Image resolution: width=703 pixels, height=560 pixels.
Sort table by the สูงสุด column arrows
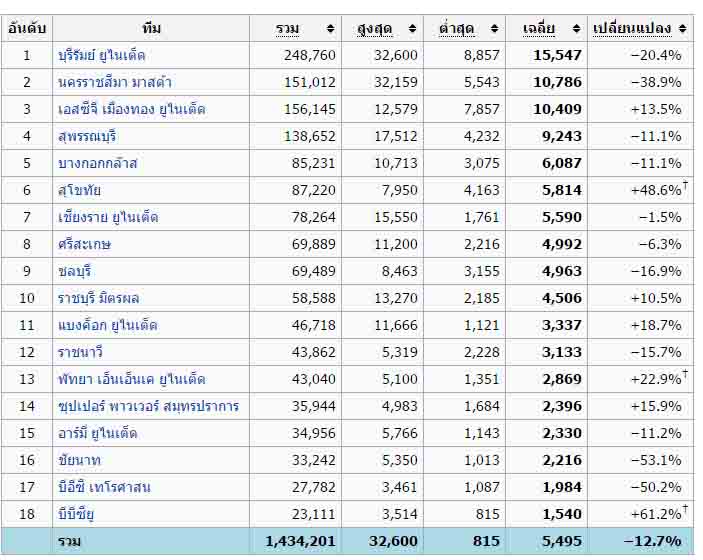[412, 29]
